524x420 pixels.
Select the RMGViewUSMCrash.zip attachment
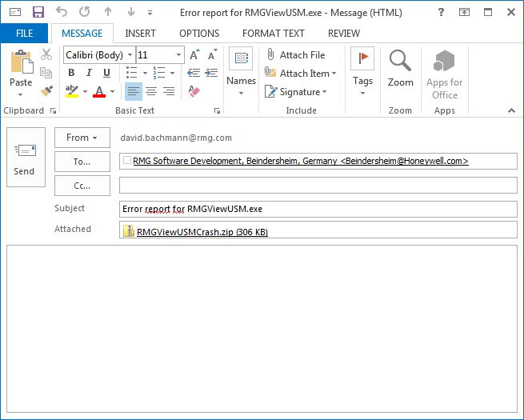point(195,231)
